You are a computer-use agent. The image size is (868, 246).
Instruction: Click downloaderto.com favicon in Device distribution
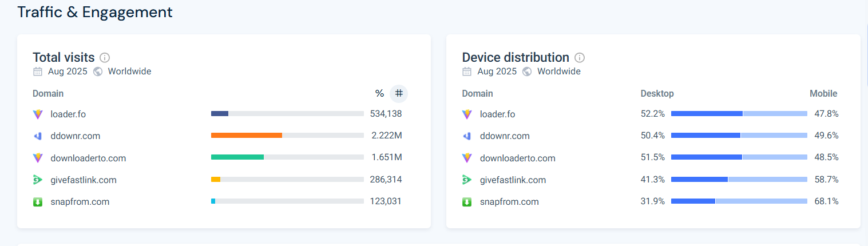(467, 158)
